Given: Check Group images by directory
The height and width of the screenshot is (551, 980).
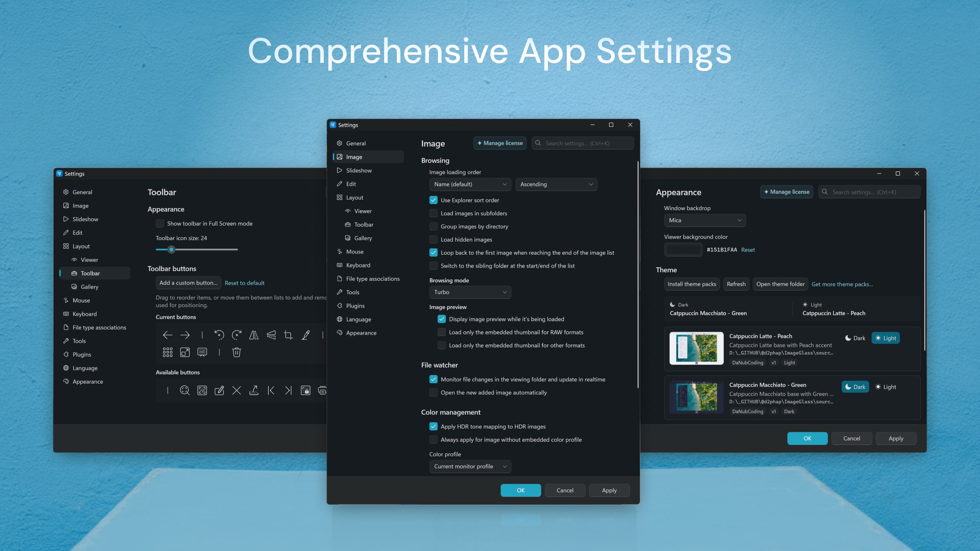Looking at the screenshot, I should [x=433, y=226].
